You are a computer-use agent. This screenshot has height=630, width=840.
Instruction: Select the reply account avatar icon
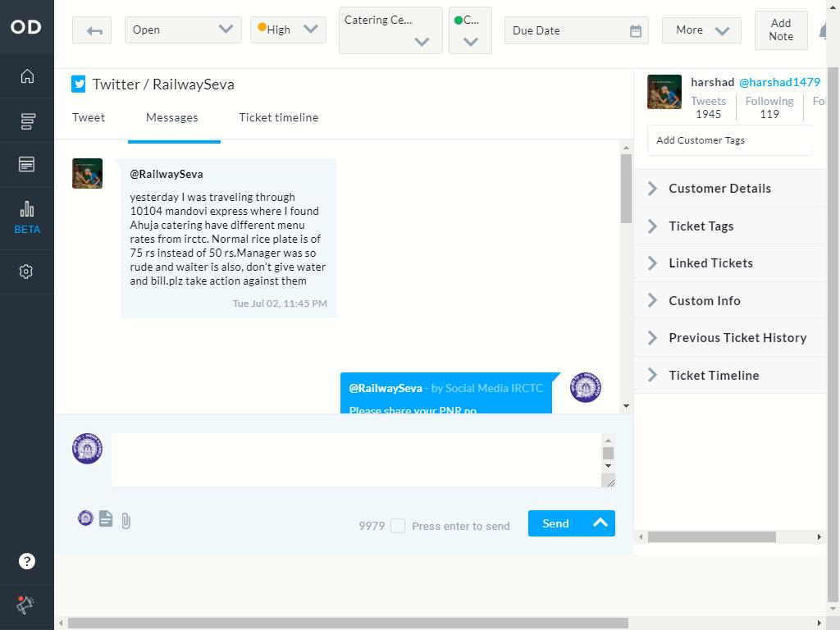click(x=85, y=518)
